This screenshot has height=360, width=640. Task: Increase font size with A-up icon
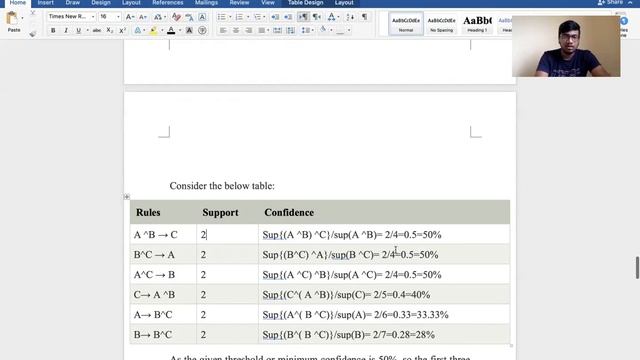[x=130, y=17]
